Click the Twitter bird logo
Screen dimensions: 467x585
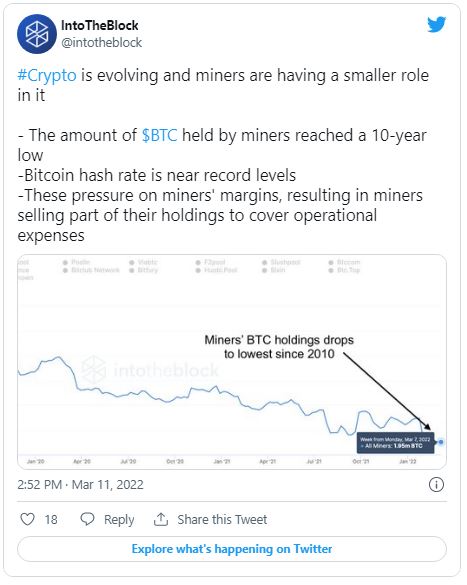point(436,25)
